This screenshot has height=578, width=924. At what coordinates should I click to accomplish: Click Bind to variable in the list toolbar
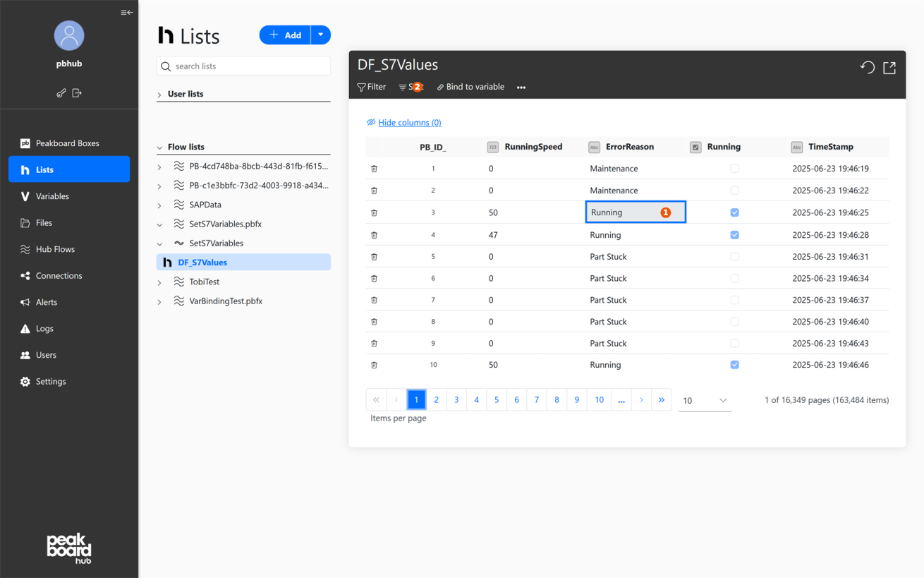pos(470,87)
